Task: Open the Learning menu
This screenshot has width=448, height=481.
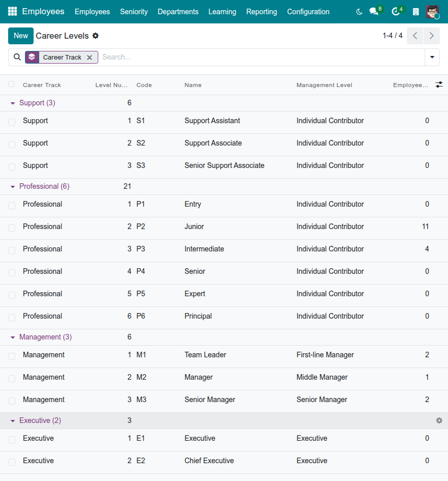Action: click(222, 12)
